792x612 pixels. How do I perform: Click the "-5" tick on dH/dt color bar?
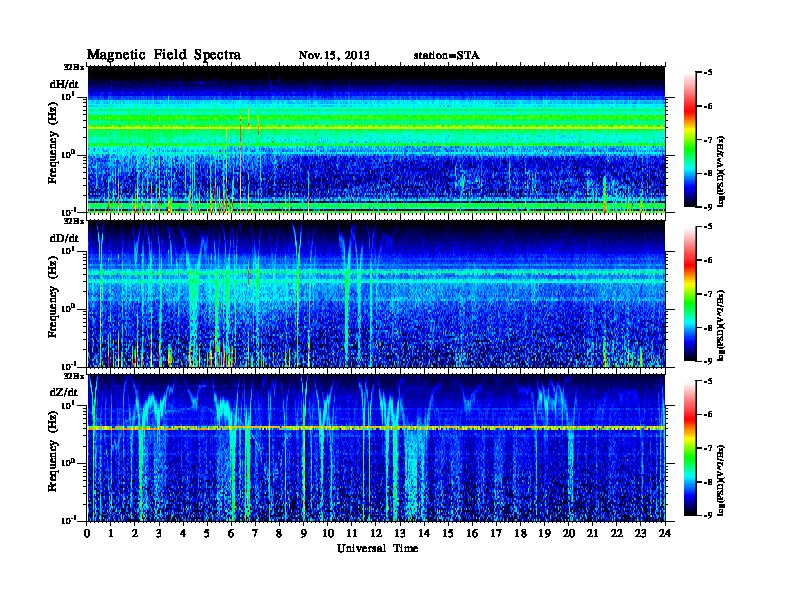708,72
